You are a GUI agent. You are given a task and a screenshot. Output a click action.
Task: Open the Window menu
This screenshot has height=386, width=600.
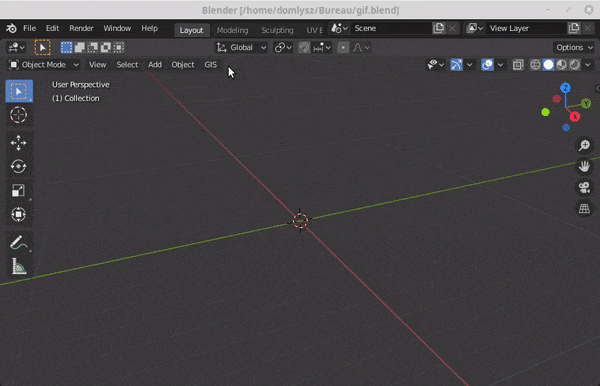point(117,28)
